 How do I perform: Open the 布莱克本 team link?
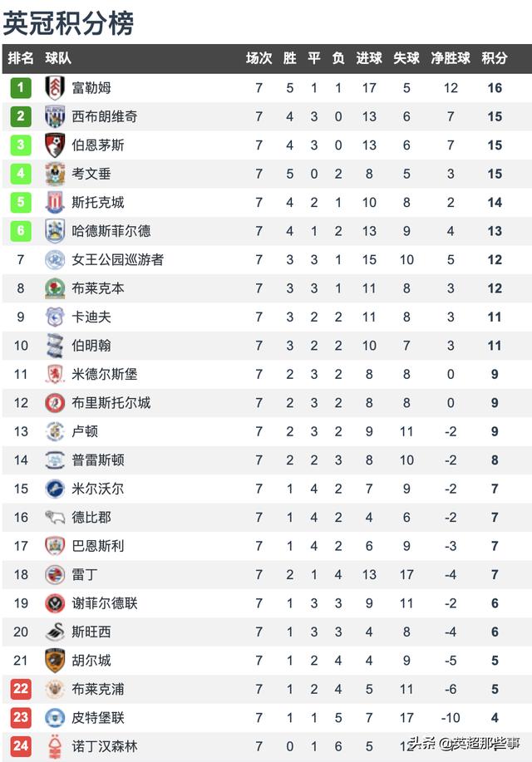coord(98,288)
